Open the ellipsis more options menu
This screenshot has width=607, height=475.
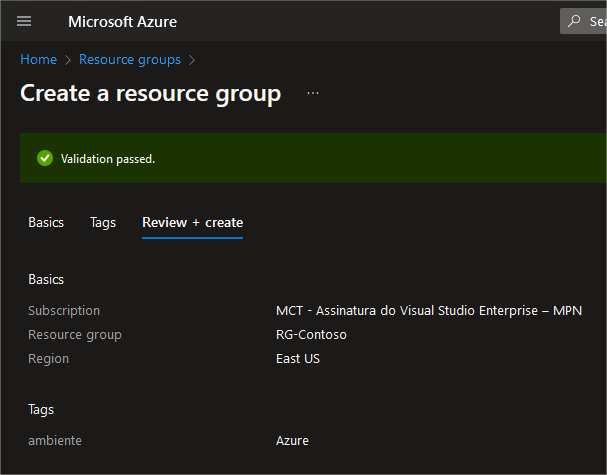tap(313, 93)
